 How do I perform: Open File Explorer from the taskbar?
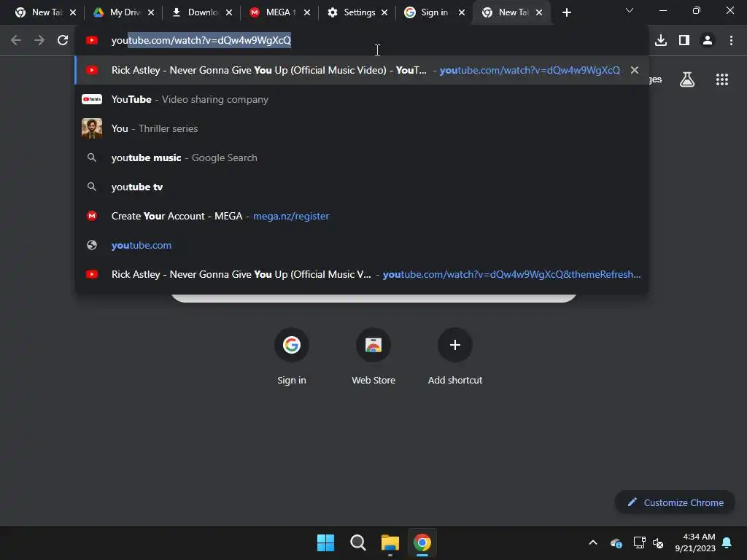390,542
